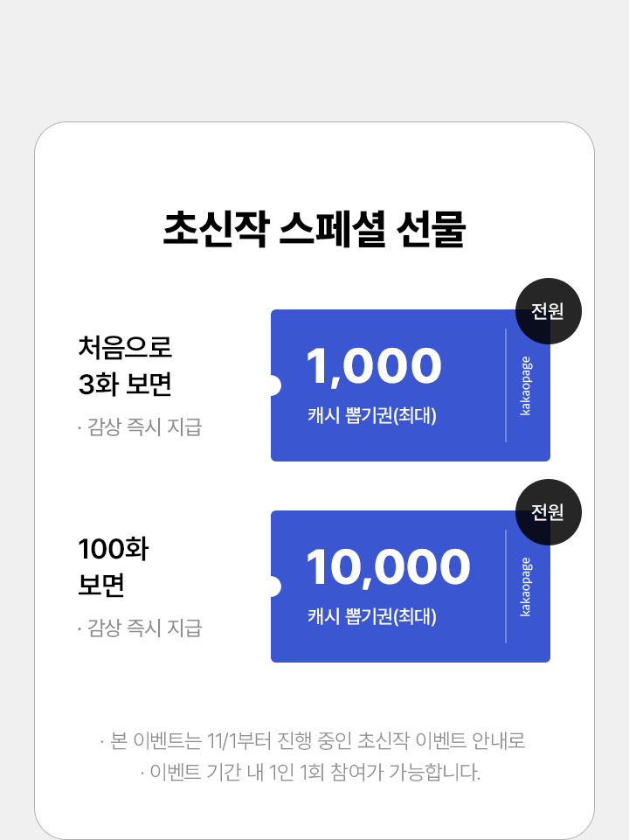Click the notch cutout on the 10,000 coupon

[273, 587]
